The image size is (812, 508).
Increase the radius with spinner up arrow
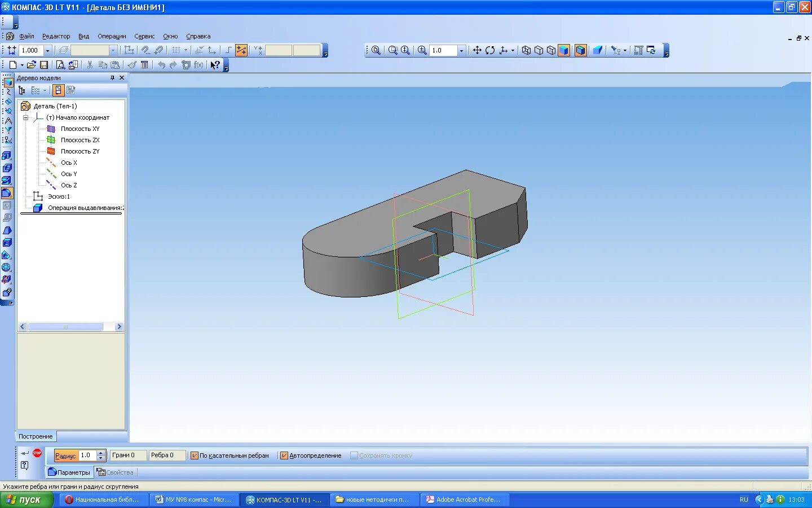pyautogui.click(x=101, y=453)
